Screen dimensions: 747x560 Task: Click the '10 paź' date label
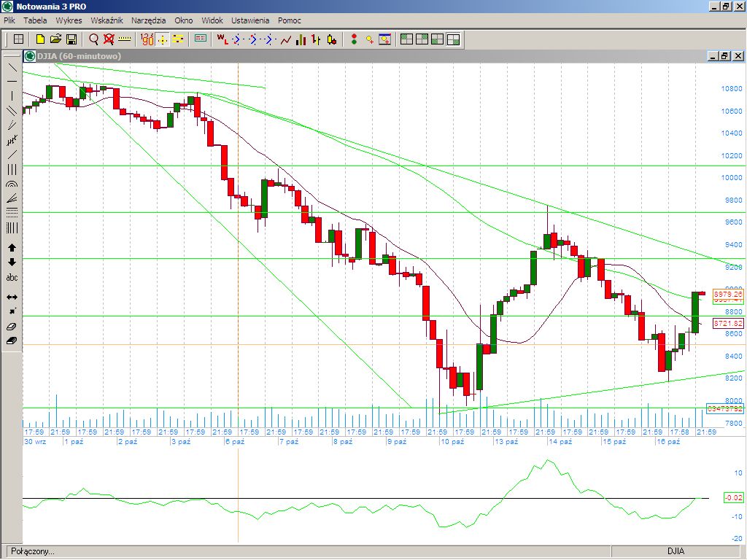tap(452, 441)
